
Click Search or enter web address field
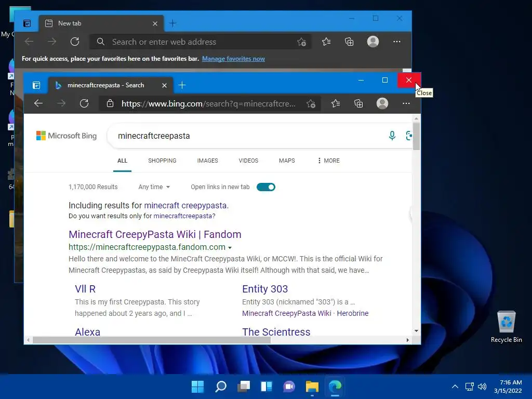[x=200, y=42]
